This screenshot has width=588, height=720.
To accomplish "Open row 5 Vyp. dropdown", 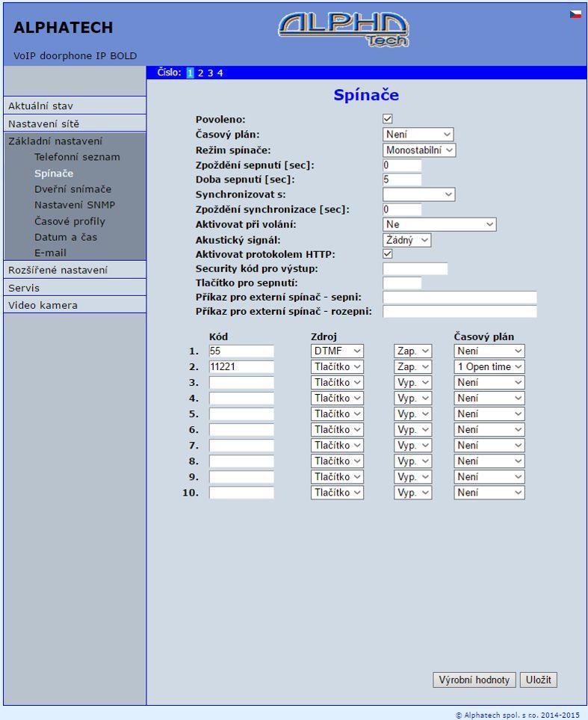I will pos(412,414).
